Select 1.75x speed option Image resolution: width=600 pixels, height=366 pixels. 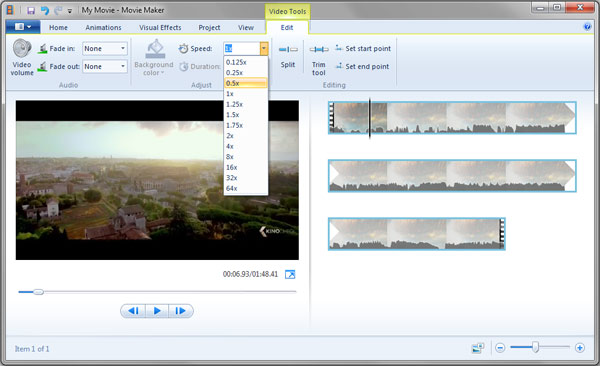tap(246, 125)
